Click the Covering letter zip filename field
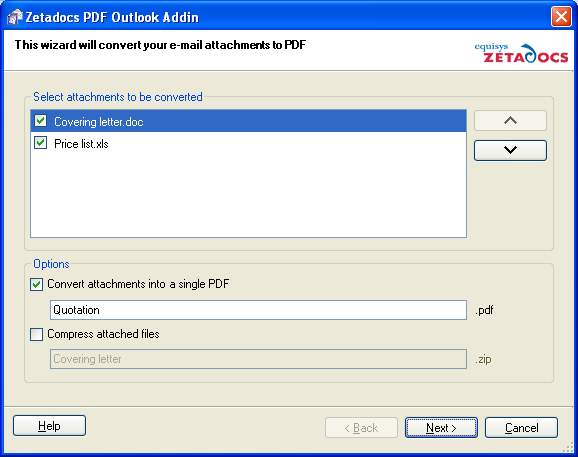Screen dimensions: 578x457 pyautogui.click(x=258, y=359)
